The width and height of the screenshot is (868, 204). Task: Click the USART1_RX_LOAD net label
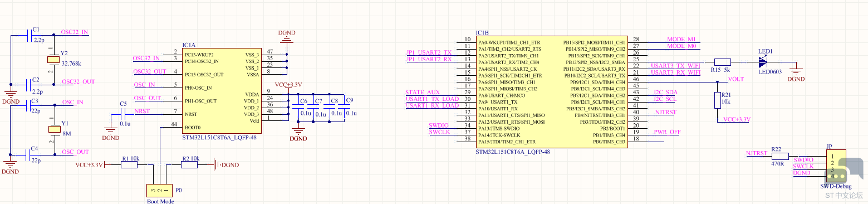[x=432, y=105]
